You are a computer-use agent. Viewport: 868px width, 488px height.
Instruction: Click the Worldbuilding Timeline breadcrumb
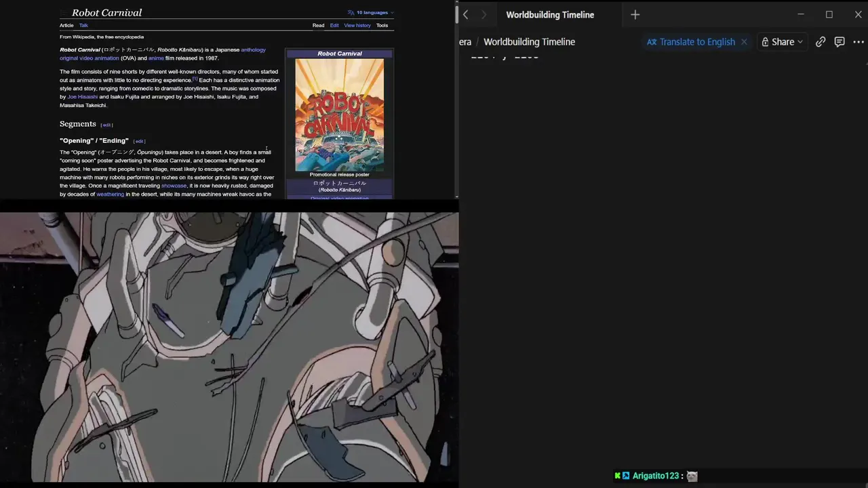pos(529,41)
